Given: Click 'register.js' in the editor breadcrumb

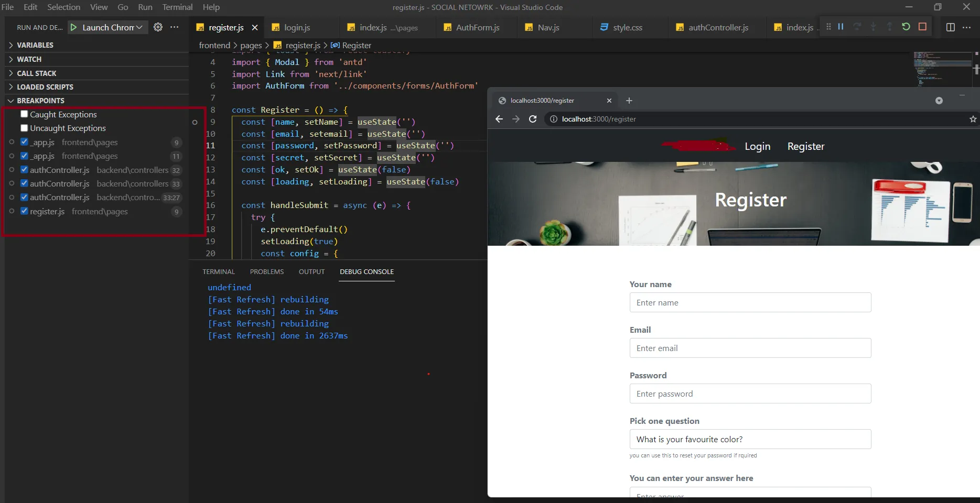Looking at the screenshot, I should (x=303, y=46).
